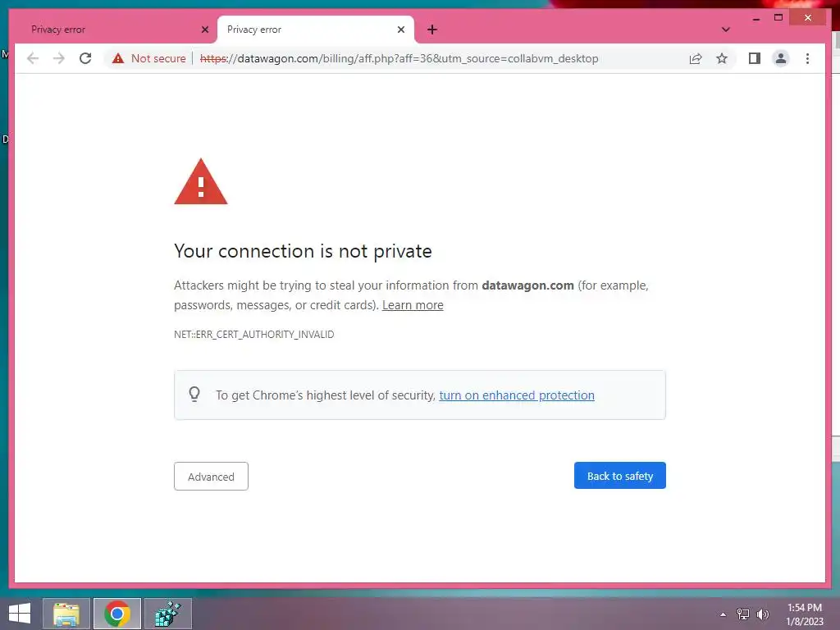Click the Advanced button
Screen dimensions: 840x630
click(x=211, y=477)
